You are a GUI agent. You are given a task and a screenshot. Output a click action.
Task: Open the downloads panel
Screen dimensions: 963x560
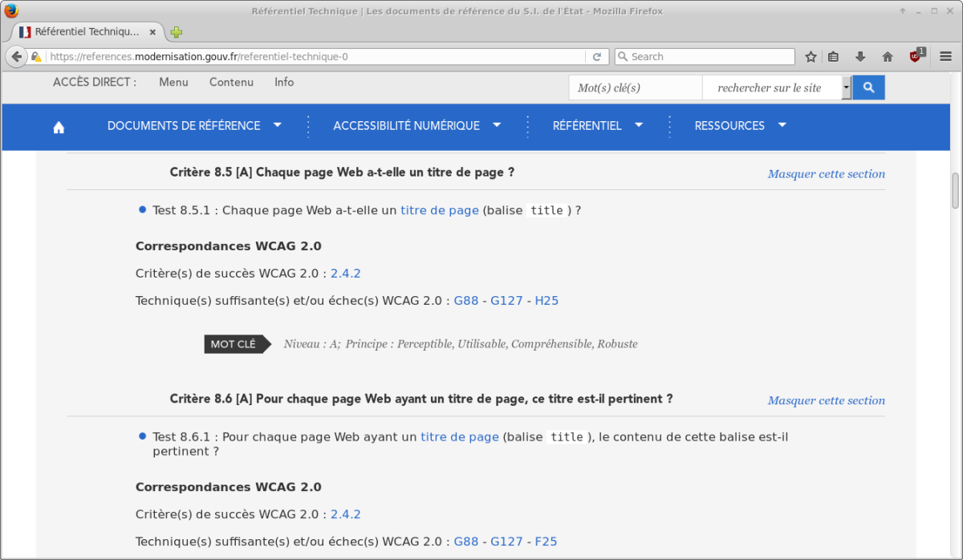860,56
